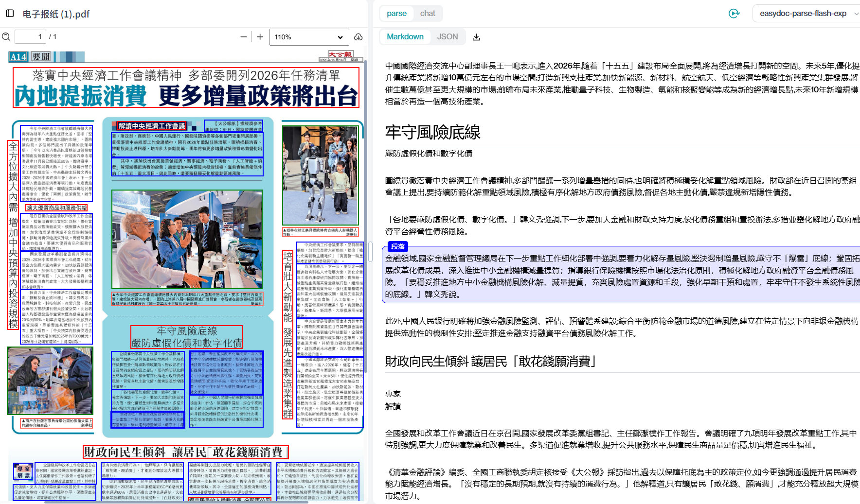Click the robot photo in the newspaper

coord(320,175)
